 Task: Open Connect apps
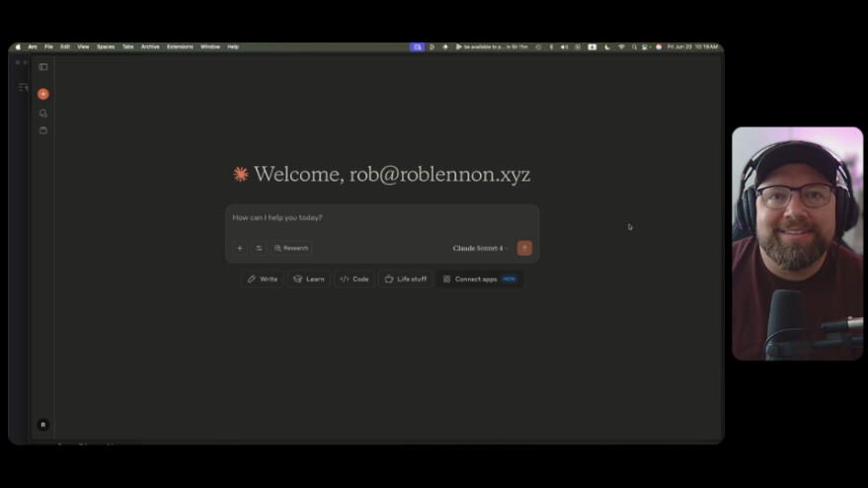[x=479, y=280]
